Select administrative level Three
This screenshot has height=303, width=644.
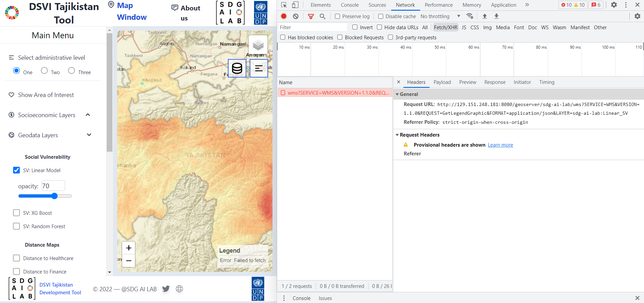coord(71,70)
